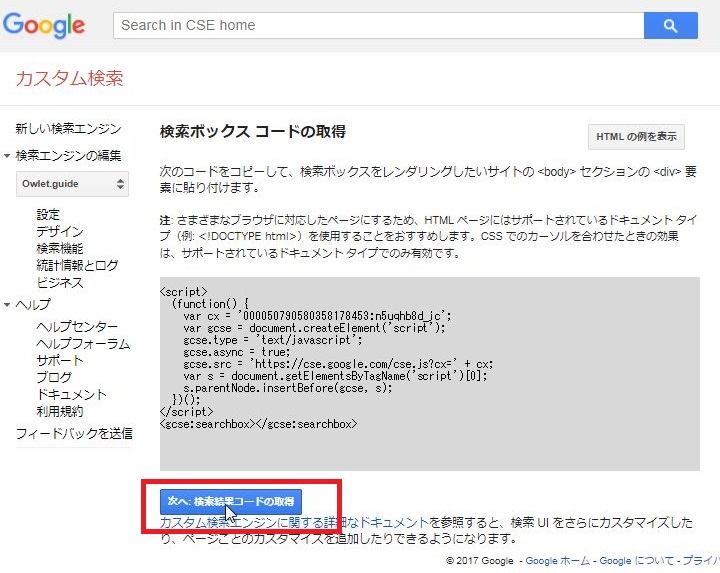Click 次へ: 検索結果コードの取得 button
Image resolution: width=720 pixels, height=573 pixels.
pos(231,501)
